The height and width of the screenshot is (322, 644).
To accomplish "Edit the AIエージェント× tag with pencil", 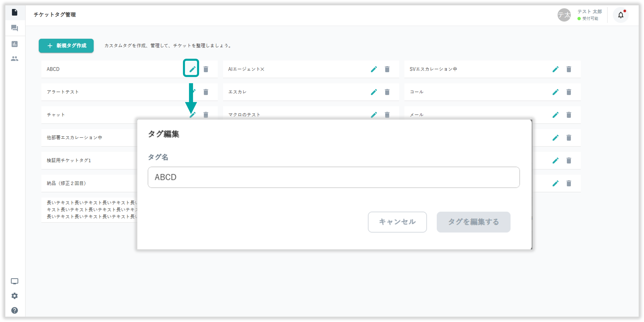I will pos(374,69).
